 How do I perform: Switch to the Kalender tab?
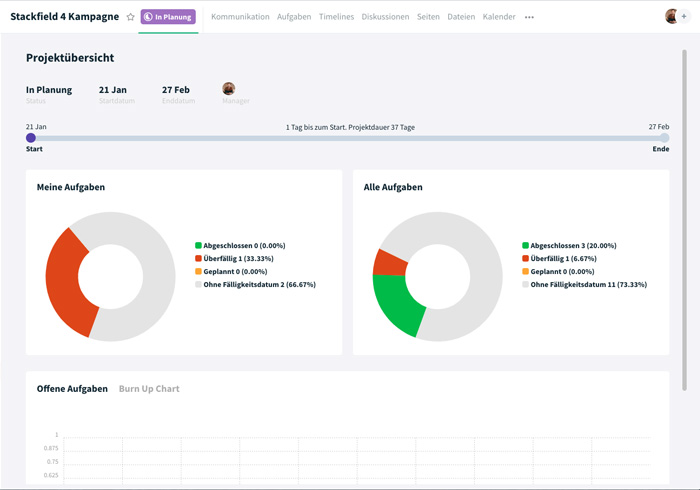pyautogui.click(x=499, y=17)
